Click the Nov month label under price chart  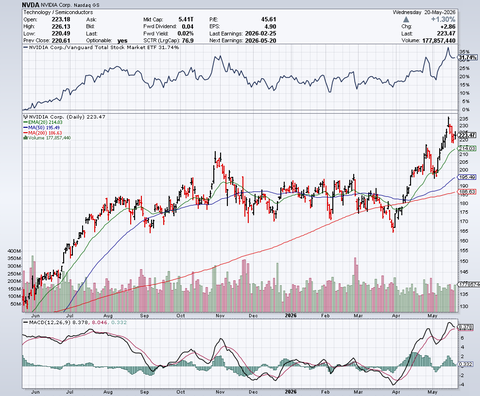click(219, 316)
